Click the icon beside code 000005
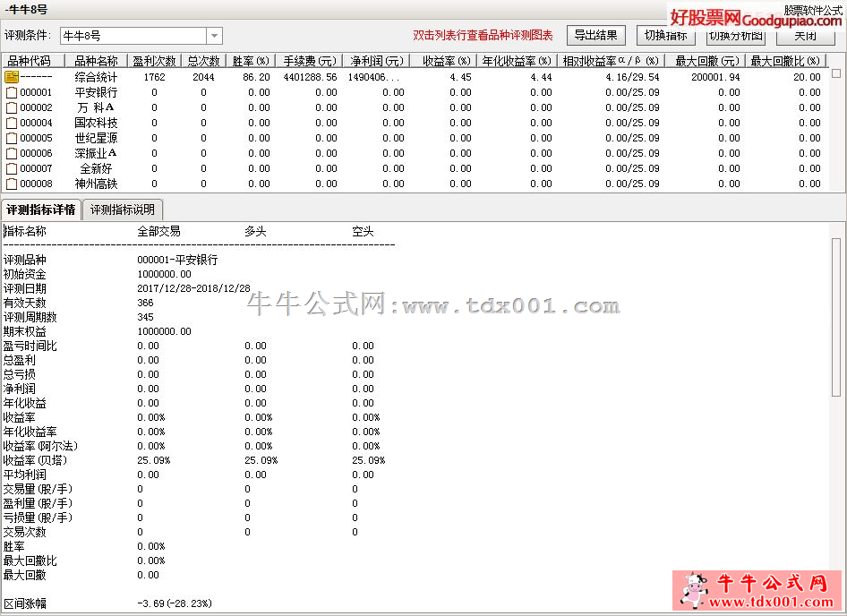 (12, 138)
